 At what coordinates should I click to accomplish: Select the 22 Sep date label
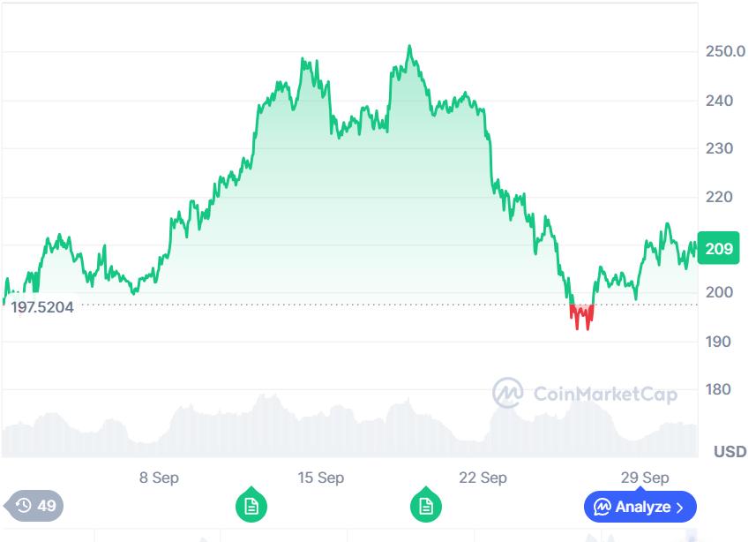coord(483,478)
